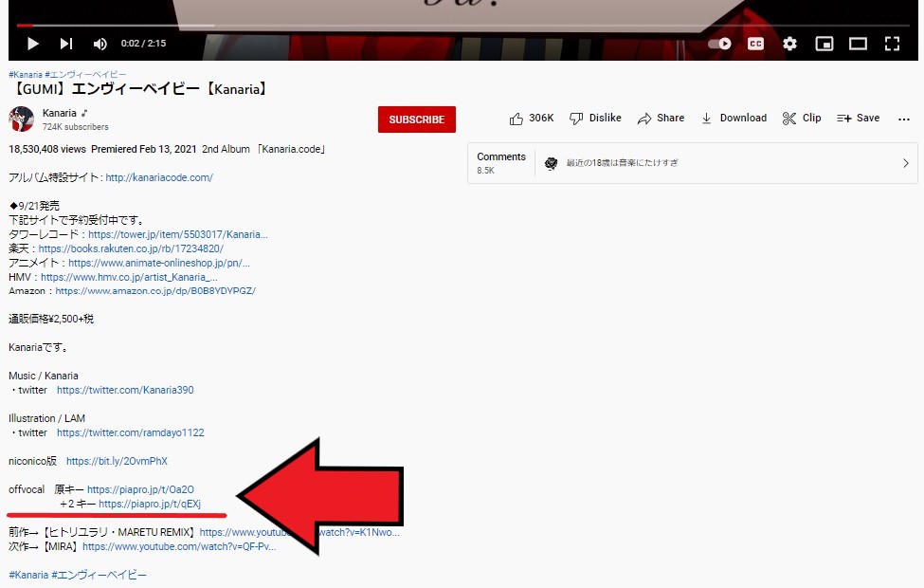
Task: Open the MIRA YouTube link
Action: (179, 546)
